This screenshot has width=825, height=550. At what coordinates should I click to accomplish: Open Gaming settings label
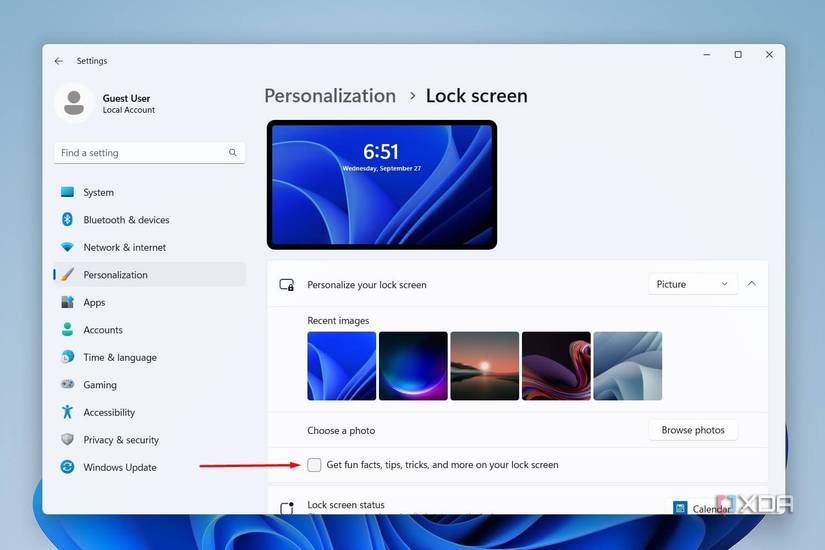100,385
